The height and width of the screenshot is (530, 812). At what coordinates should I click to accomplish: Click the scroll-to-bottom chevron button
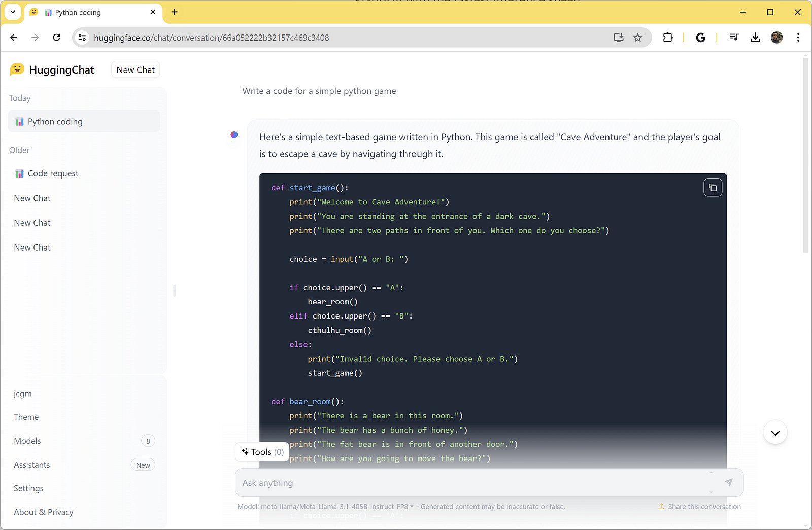[x=775, y=432]
